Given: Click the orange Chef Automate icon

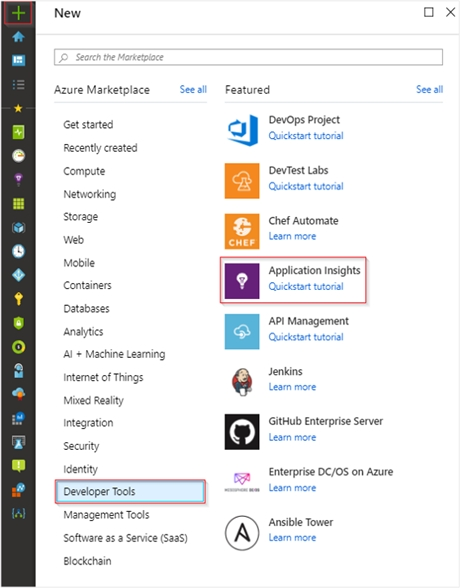Looking at the screenshot, I should click(242, 231).
